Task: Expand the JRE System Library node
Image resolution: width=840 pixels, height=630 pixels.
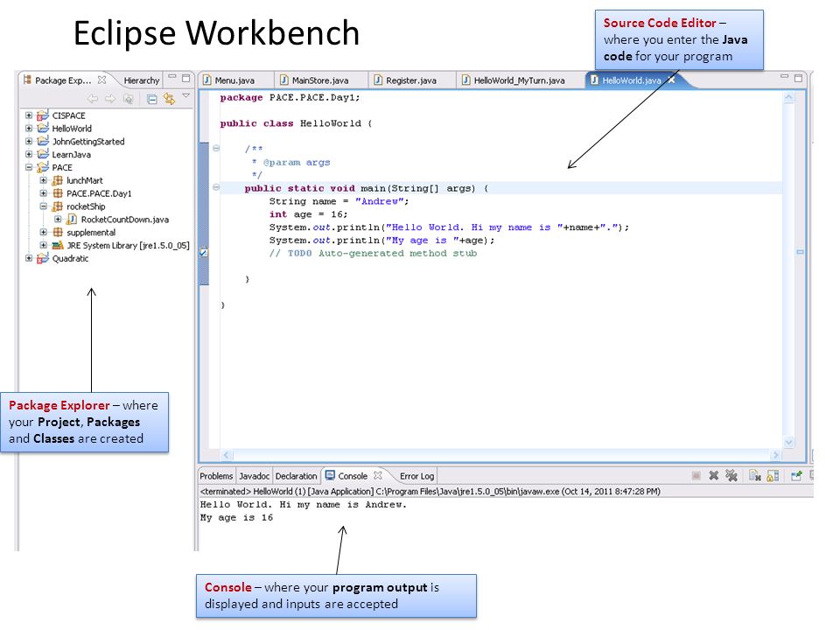Action: coord(44,245)
